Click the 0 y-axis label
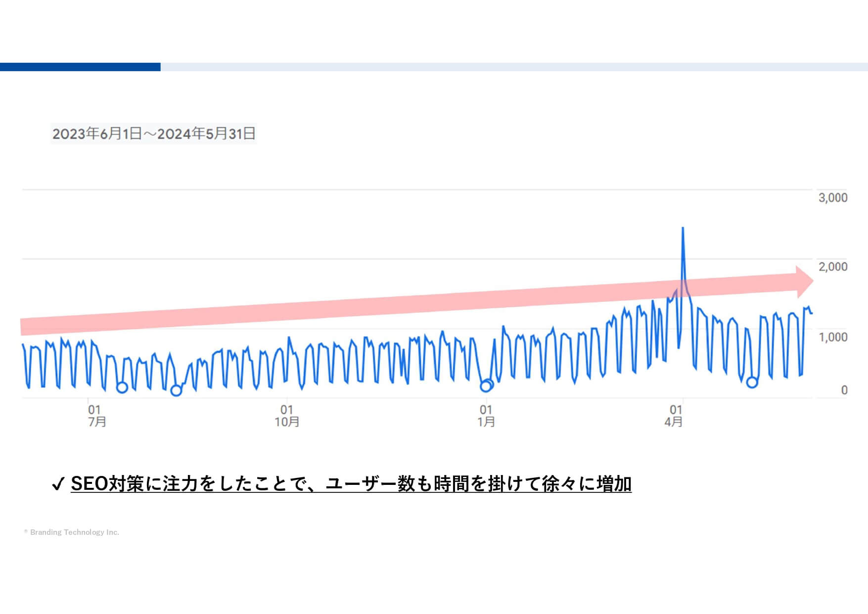Viewport: 868px width, 614px height. (844, 390)
